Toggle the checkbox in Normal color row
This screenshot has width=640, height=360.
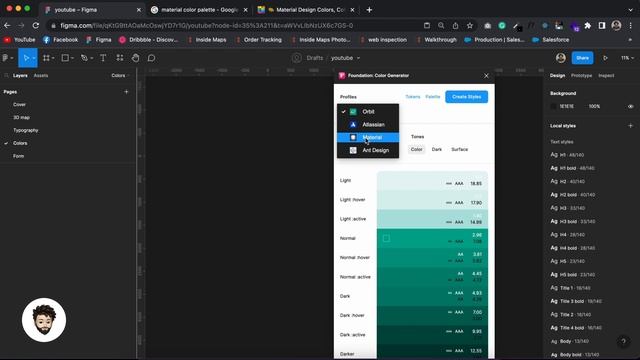pyautogui.click(x=386, y=238)
